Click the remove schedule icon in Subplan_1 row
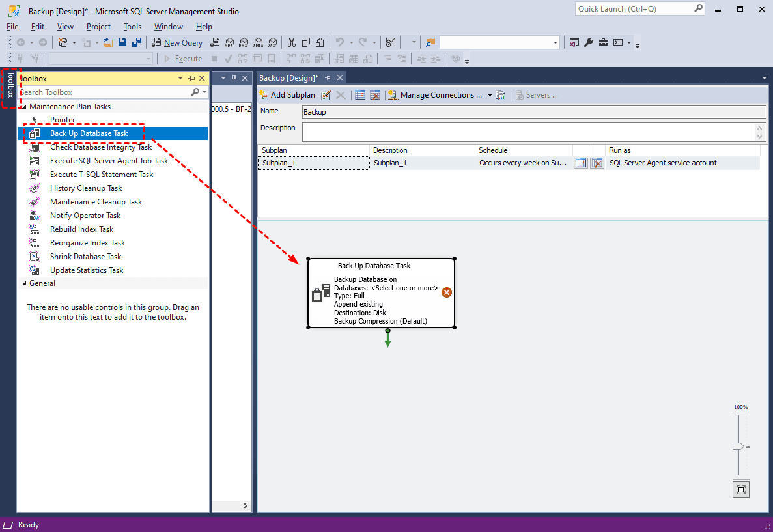 pyautogui.click(x=597, y=163)
